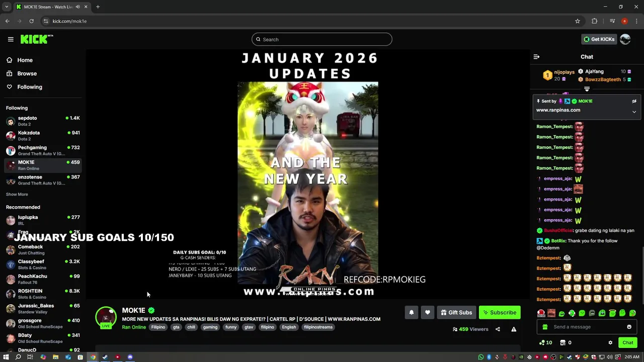Open Discord from the taskbar
The image size is (644, 362).
pos(130,357)
